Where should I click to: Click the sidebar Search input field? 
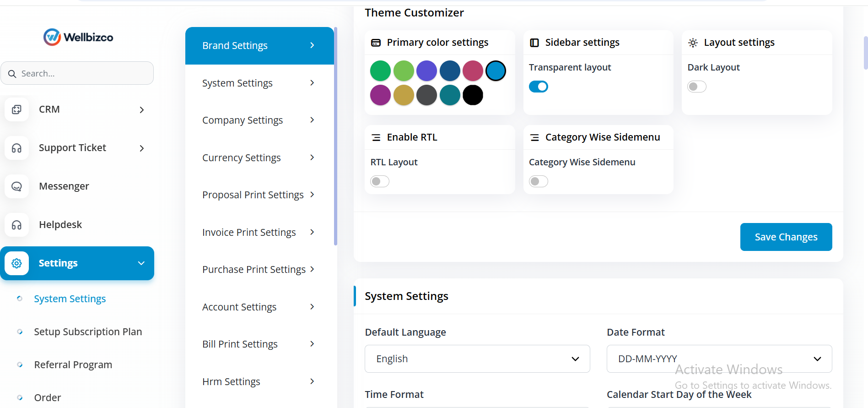77,73
